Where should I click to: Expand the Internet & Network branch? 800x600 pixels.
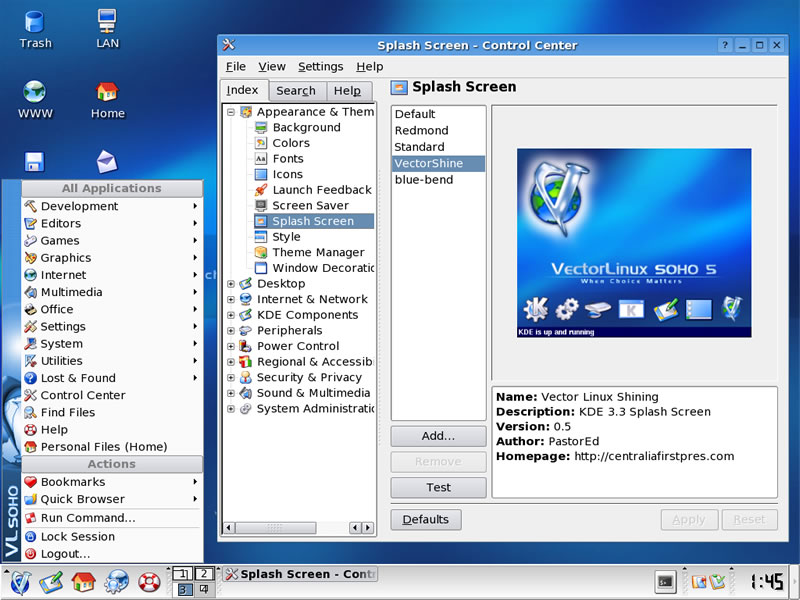[x=231, y=299]
